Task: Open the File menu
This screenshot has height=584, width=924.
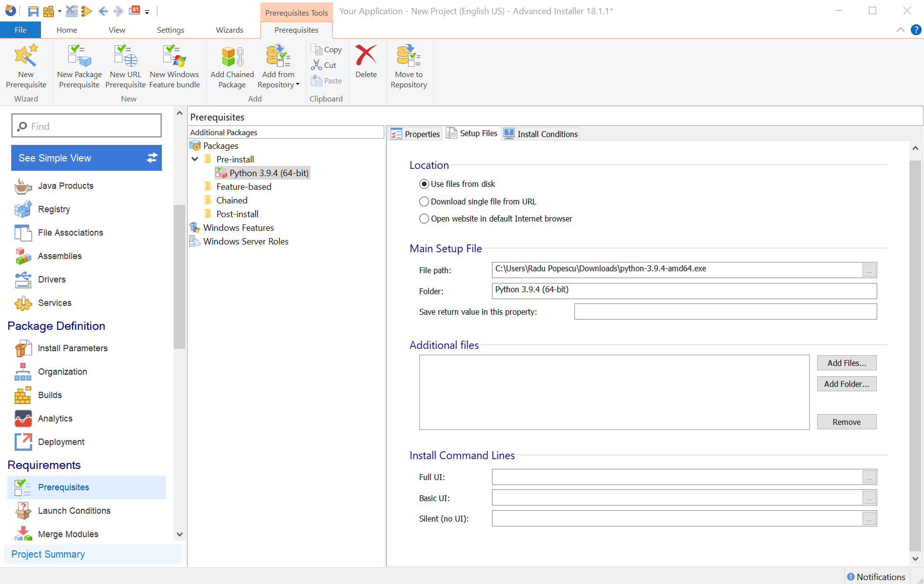Action: [x=20, y=30]
